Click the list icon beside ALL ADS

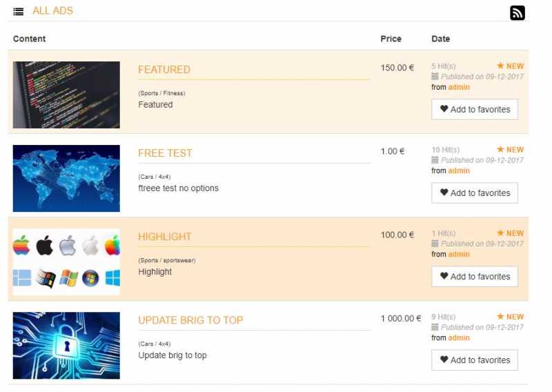(x=19, y=12)
